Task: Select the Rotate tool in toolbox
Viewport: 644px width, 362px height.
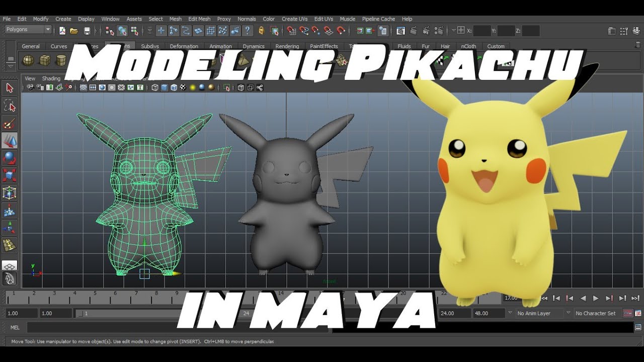Action: point(10,158)
